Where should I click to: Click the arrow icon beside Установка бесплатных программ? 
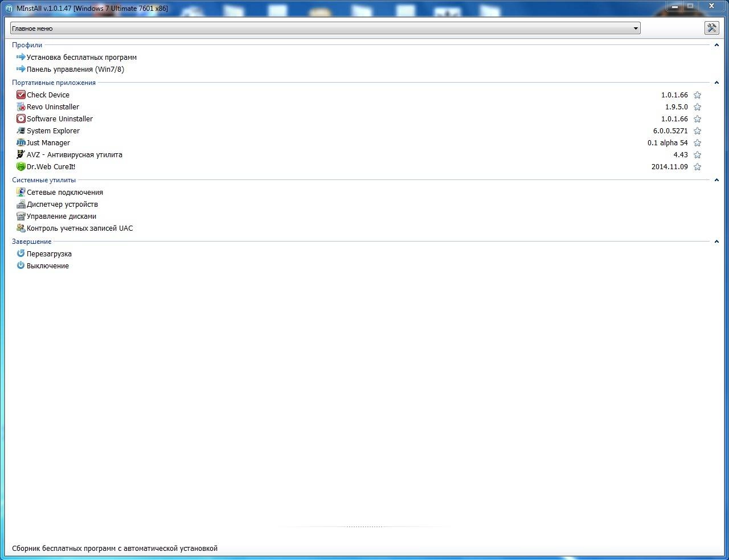[21, 57]
